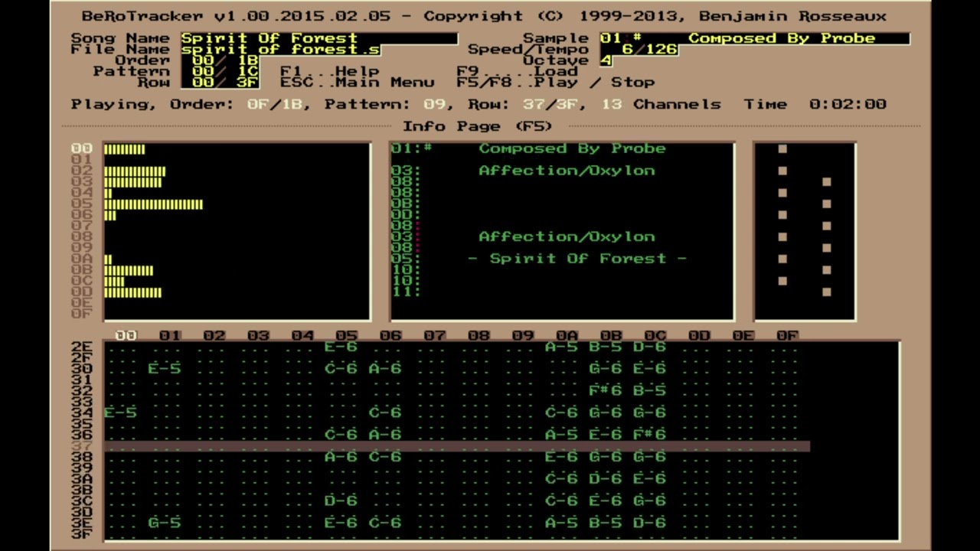Image resolution: width=980 pixels, height=551 pixels.
Task: Click note F#6 in row 32 channel 0B
Action: [605, 390]
